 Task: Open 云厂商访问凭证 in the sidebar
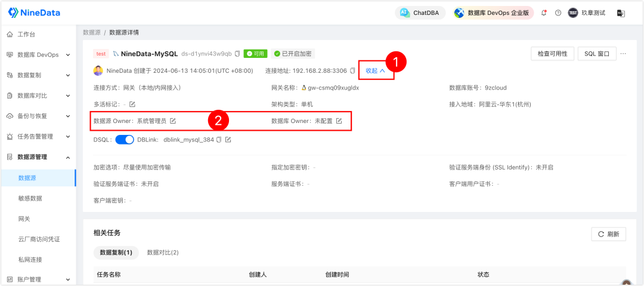point(38,239)
